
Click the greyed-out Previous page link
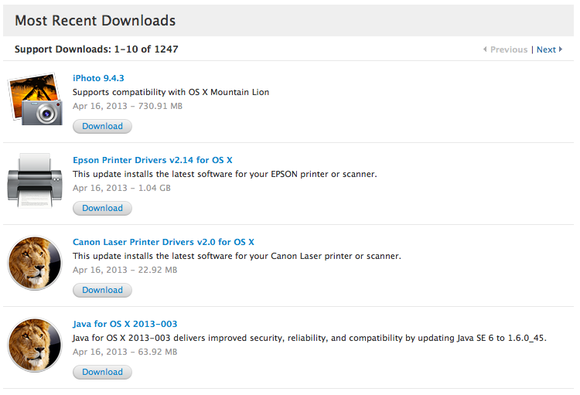coord(509,50)
